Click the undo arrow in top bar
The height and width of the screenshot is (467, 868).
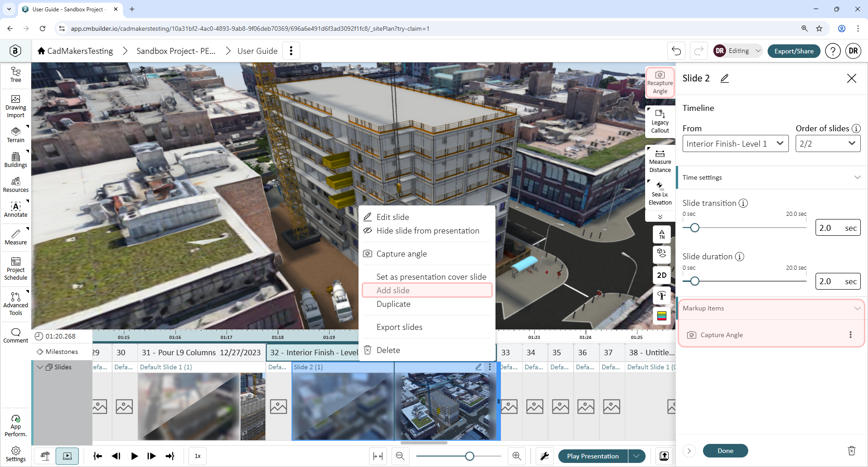pyautogui.click(x=676, y=51)
